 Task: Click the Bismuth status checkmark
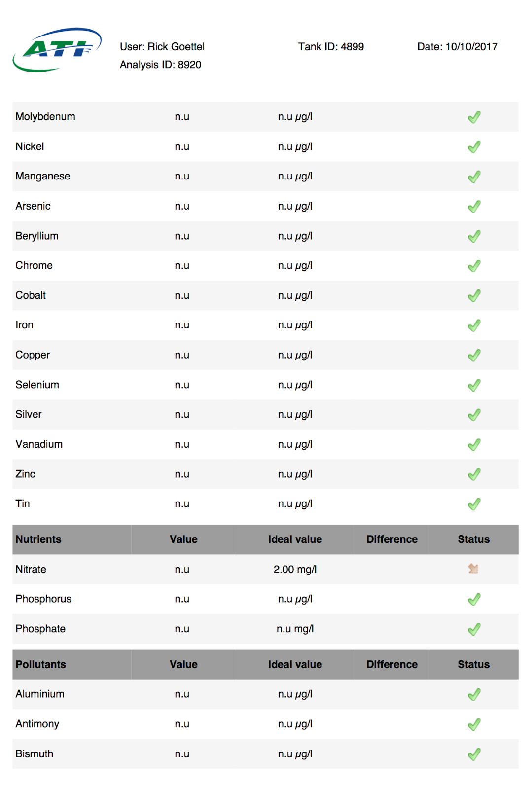pyautogui.click(x=474, y=754)
